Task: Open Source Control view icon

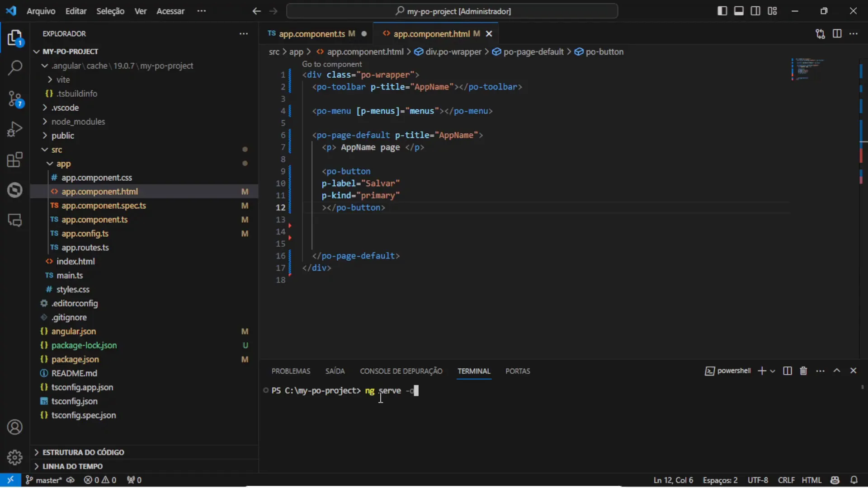Action: tap(15, 99)
